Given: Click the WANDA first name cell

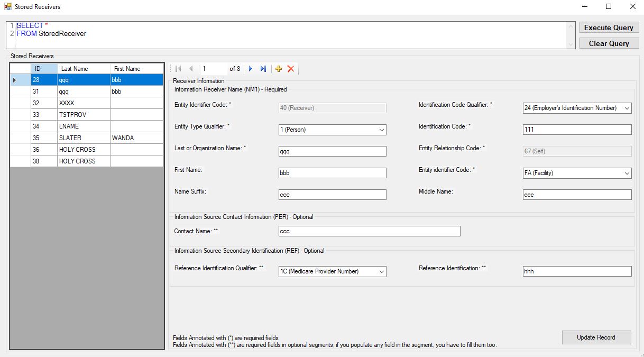Looking at the screenshot, I should pos(136,138).
